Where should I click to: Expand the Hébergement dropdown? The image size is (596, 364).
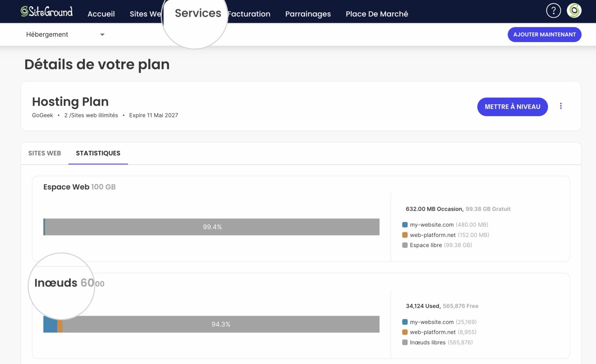click(65, 34)
